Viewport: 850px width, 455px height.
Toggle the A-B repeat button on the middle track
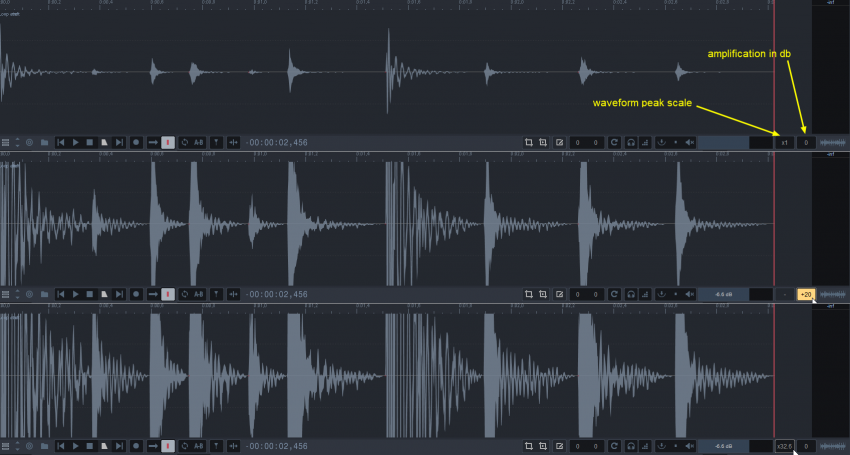[x=200, y=295]
